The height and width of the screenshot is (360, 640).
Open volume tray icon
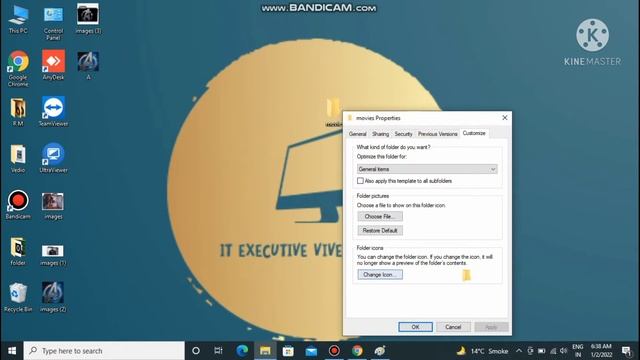(x=564, y=351)
